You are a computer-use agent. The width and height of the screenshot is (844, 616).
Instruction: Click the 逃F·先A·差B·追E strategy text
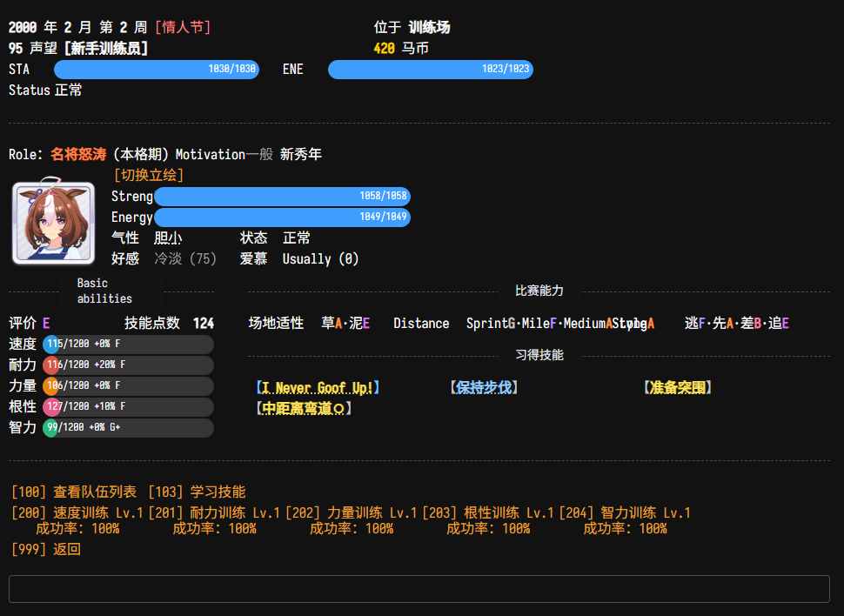pos(737,323)
